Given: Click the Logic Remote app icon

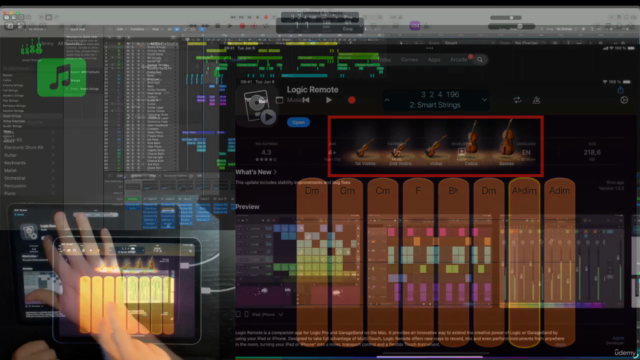Looking at the screenshot, I should [258, 107].
